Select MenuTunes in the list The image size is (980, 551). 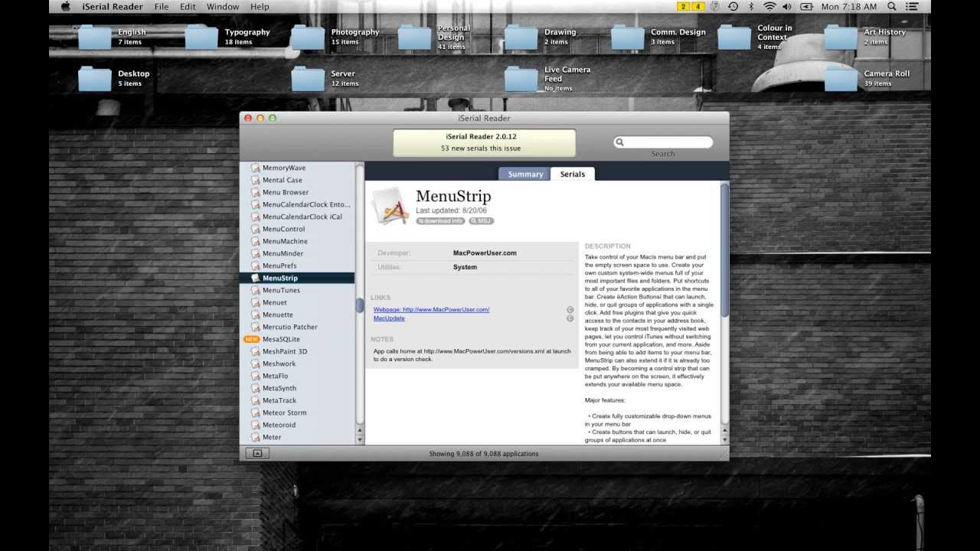(x=297, y=290)
